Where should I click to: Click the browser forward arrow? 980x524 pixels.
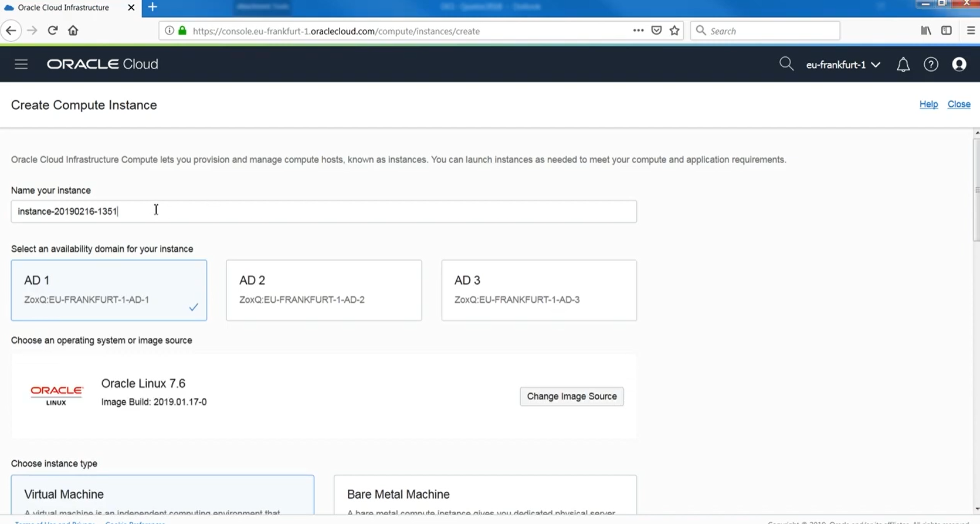tap(32, 31)
